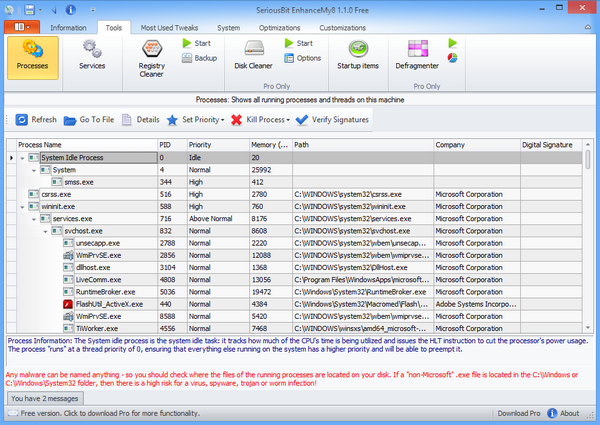Open the orange application menu button
This screenshot has width=600, height=425.
[22, 27]
